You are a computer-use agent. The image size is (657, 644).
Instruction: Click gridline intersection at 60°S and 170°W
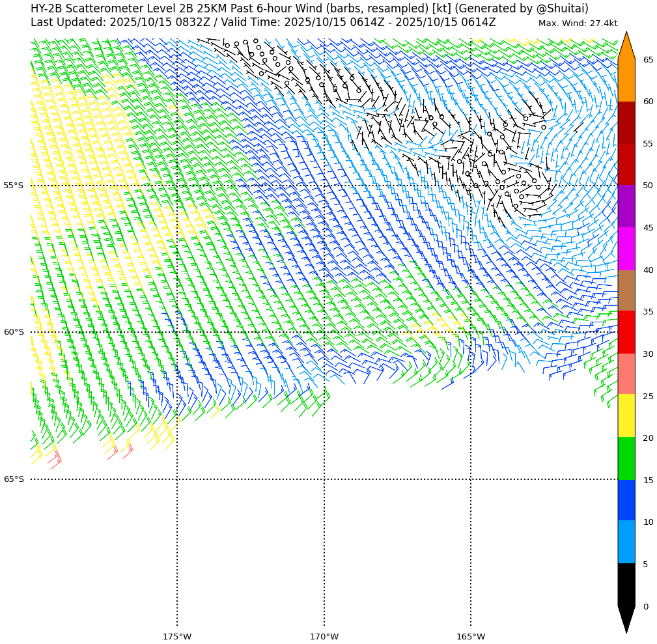click(324, 332)
